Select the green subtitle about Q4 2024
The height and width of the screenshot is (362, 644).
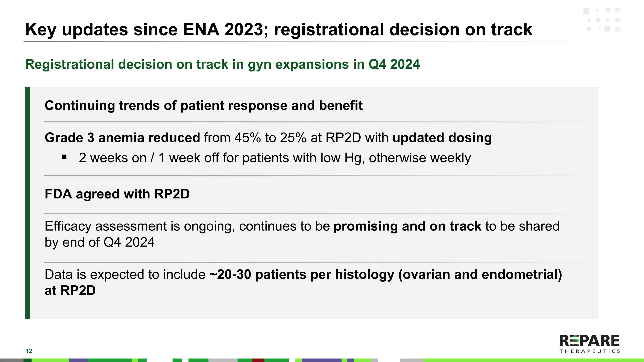coord(222,64)
